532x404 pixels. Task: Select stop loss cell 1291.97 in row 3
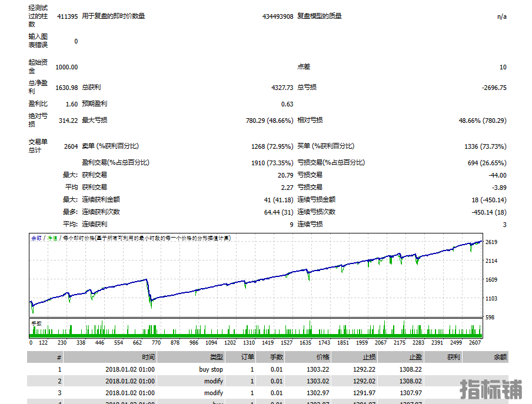point(364,393)
